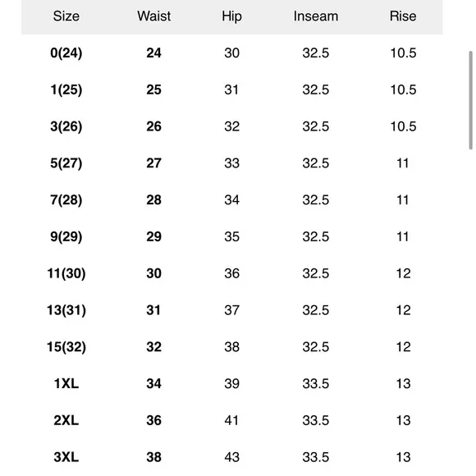Screen dimensions: 476x476
Task: Select the 3XL size row label
Action: click(66, 457)
